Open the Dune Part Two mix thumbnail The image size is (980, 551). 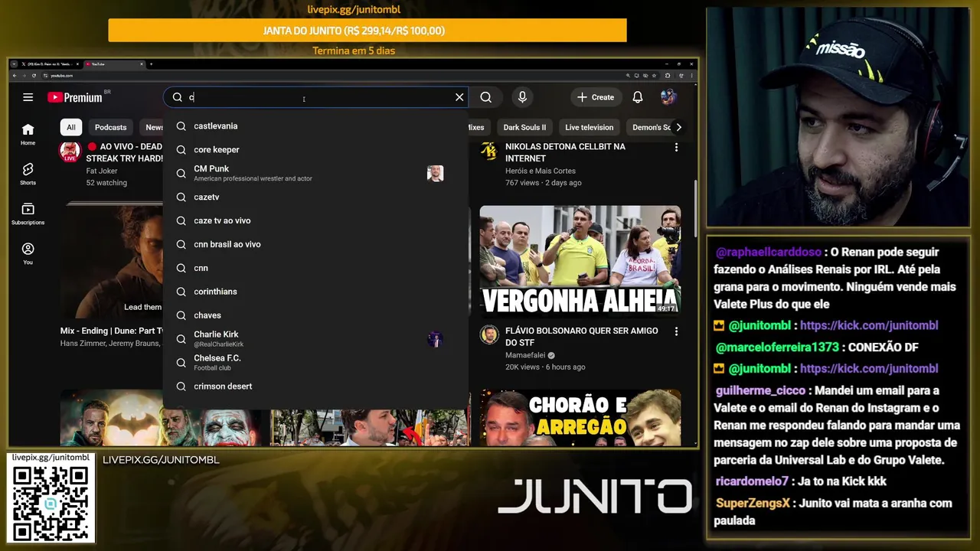tap(112, 260)
